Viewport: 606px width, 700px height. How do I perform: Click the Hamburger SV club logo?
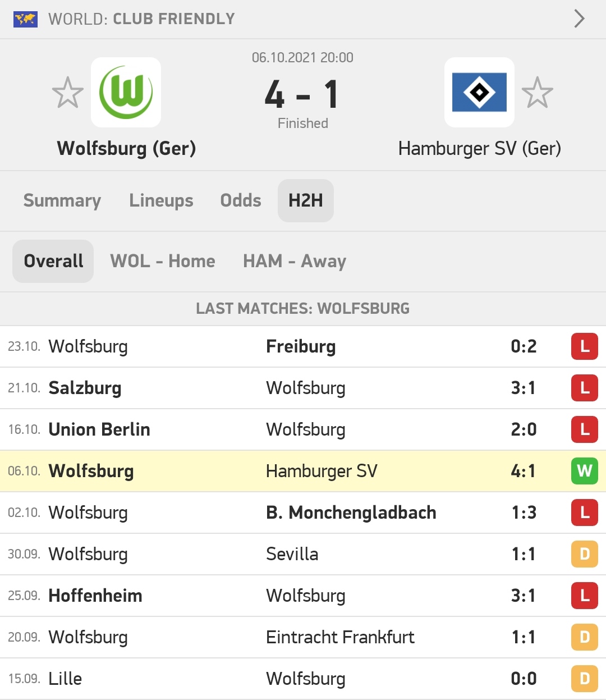(x=479, y=93)
